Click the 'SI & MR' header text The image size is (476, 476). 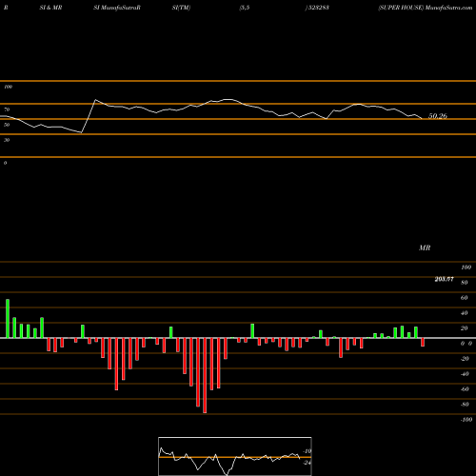tap(50, 8)
